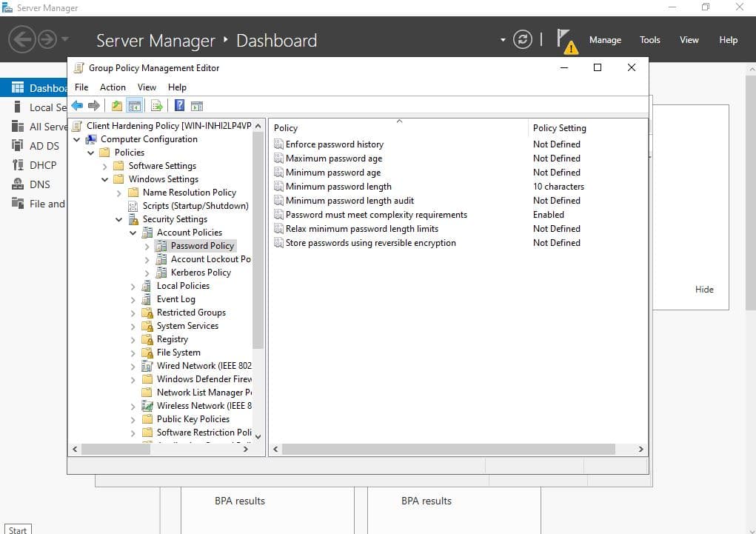Open the Action menu in editor
The height and width of the screenshot is (534, 756).
coord(113,87)
